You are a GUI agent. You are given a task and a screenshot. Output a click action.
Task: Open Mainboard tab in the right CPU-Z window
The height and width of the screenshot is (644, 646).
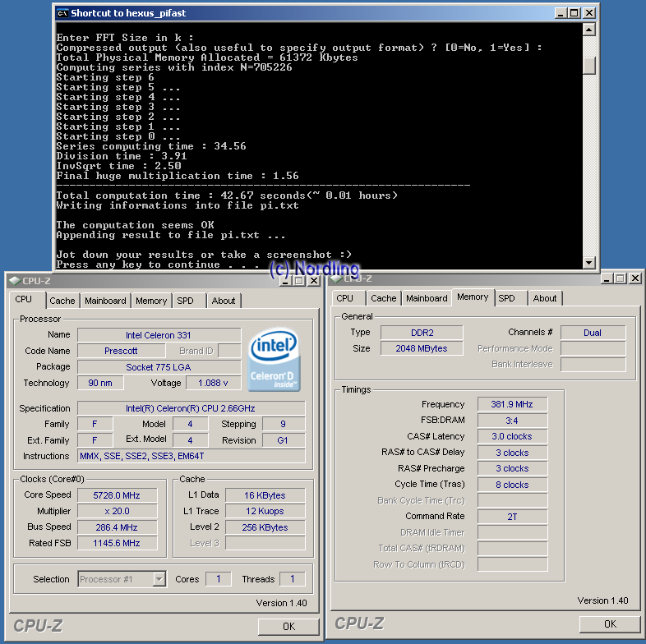[427, 298]
